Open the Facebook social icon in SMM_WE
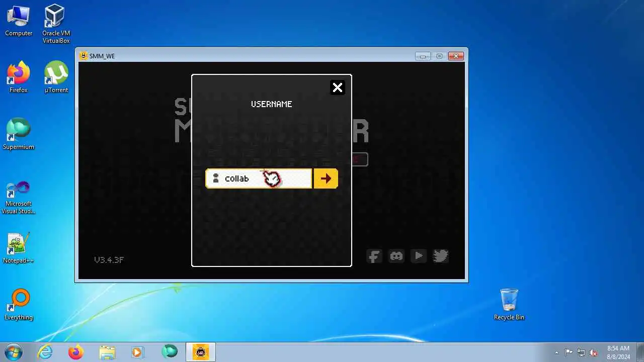 point(374,256)
